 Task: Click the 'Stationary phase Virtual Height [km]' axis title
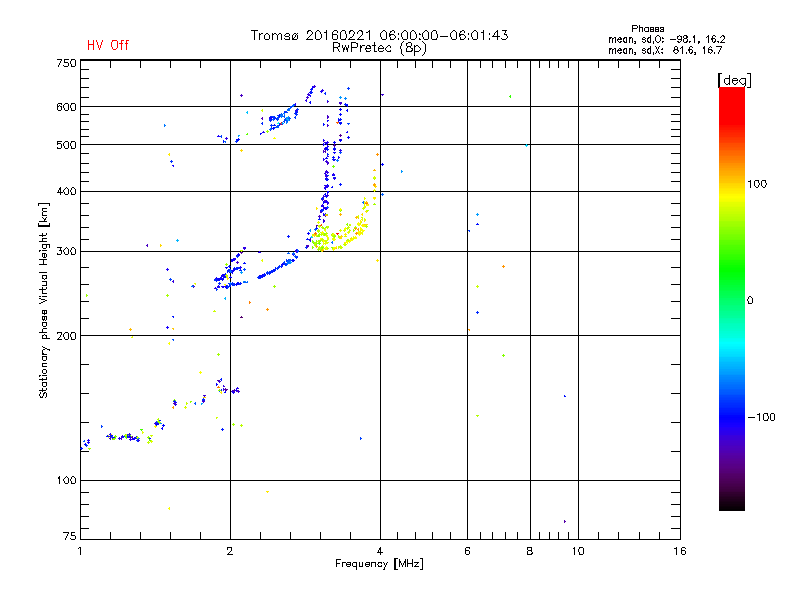pos(44,301)
